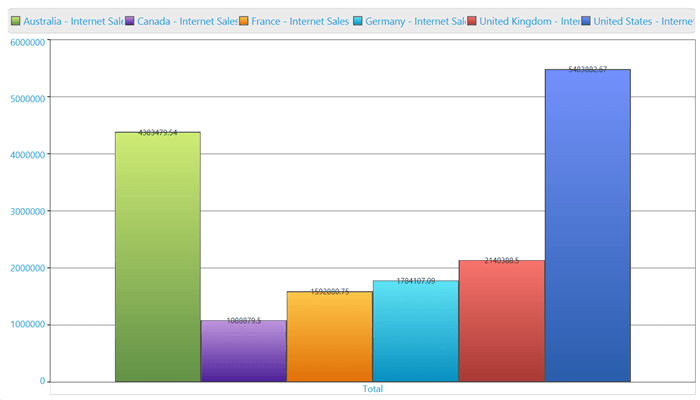This screenshot has width=700, height=400.
Task: Click the red United Kingdom bar
Action: pos(502,321)
